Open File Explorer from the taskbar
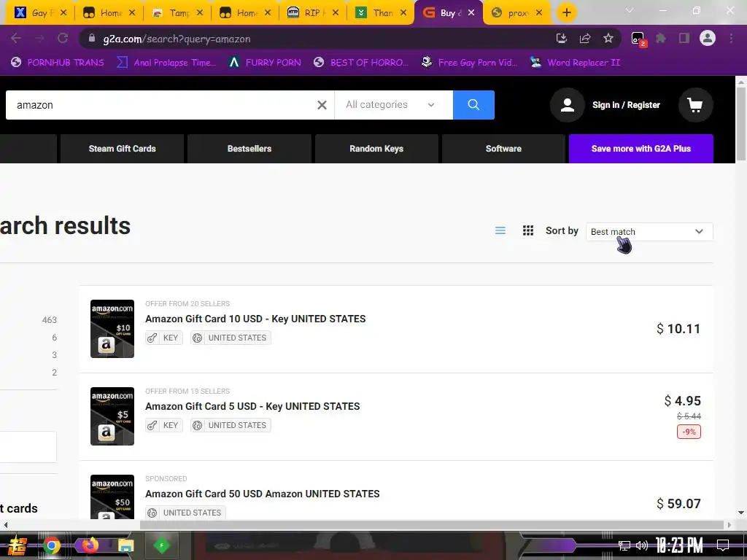 point(125,545)
